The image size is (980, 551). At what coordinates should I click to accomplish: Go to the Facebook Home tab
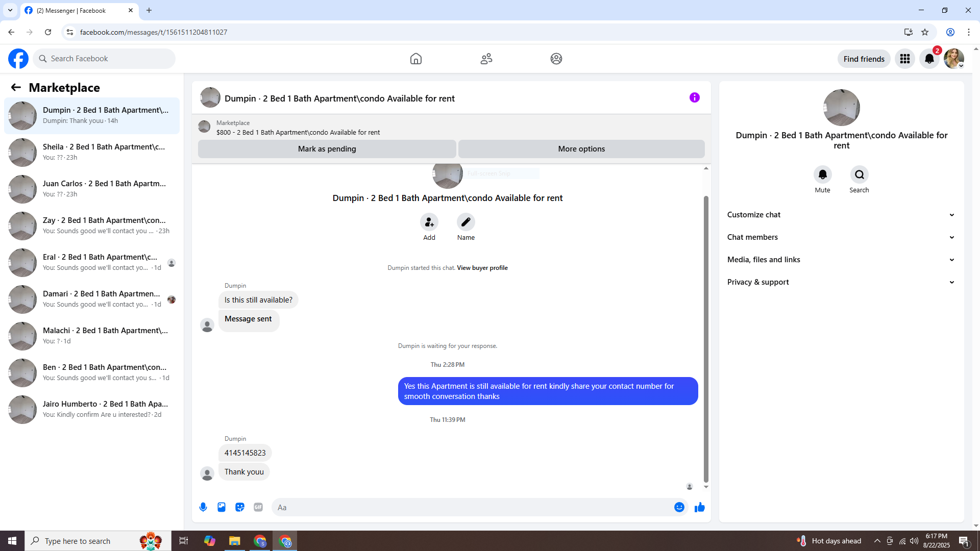pyautogui.click(x=416, y=59)
